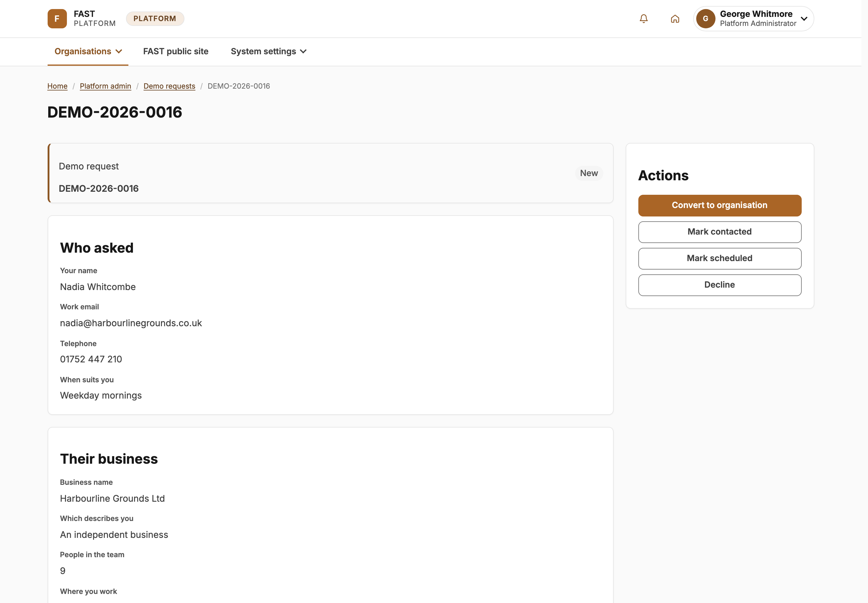Convert this request to an organisation
This screenshot has width=868, height=603.
point(719,205)
